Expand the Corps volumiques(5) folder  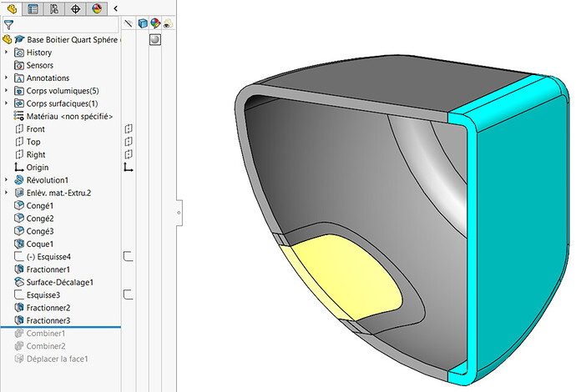pos(7,90)
